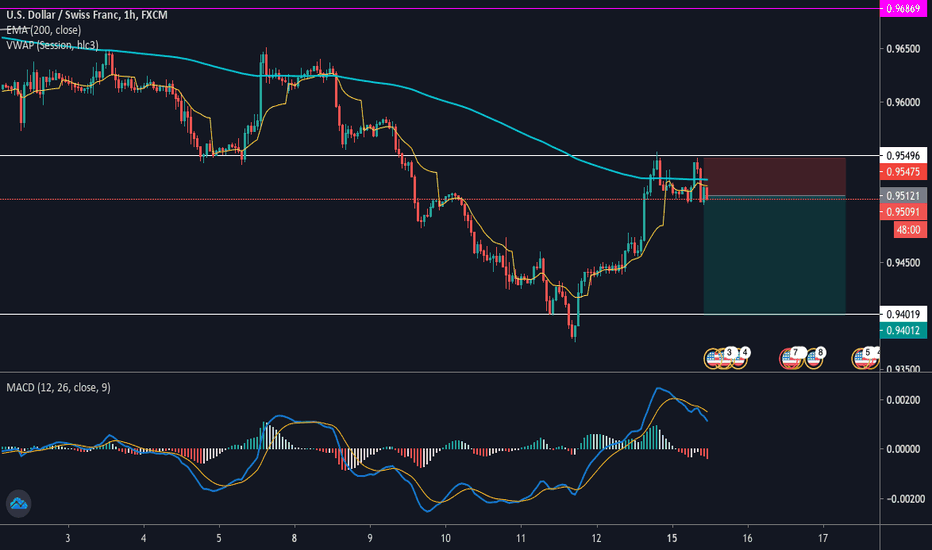Open the US economic event marked 7
The height and width of the screenshot is (550, 932).
(x=791, y=358)
